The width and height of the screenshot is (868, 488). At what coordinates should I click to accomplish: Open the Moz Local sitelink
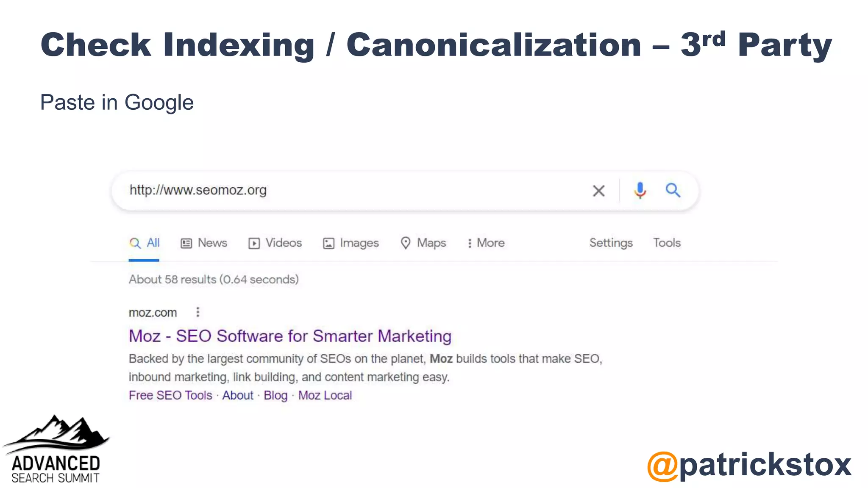click(x=325, y=395)
